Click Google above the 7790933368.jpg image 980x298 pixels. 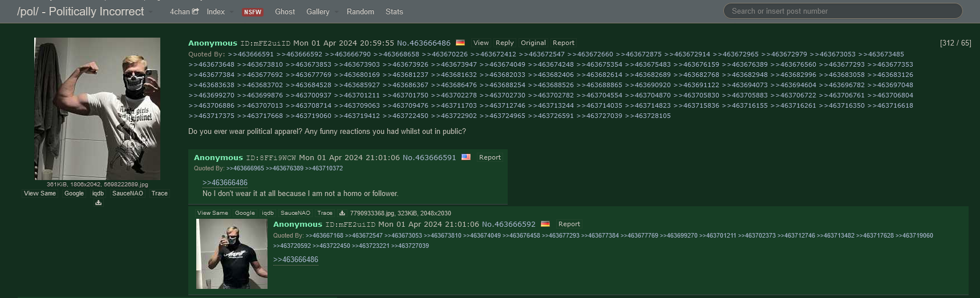tap(245, 213)
